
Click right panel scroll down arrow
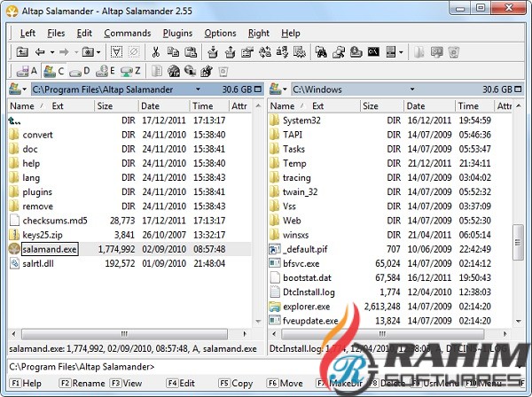518,321
